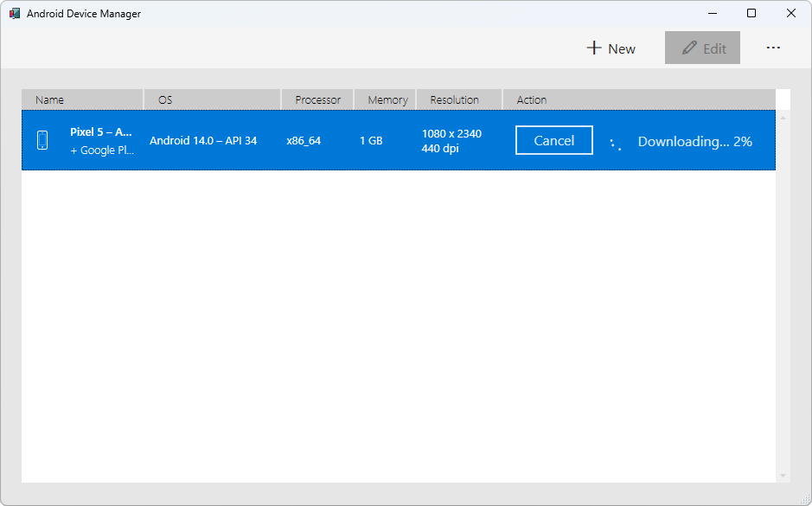Cancel the Pixel 5 image download
This screenshot has width=812, height=506.
553,141
